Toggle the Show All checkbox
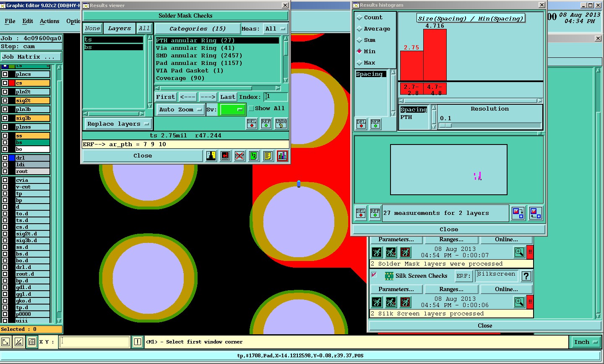This screenshot has height=364, width=604. tap(251, 108)
